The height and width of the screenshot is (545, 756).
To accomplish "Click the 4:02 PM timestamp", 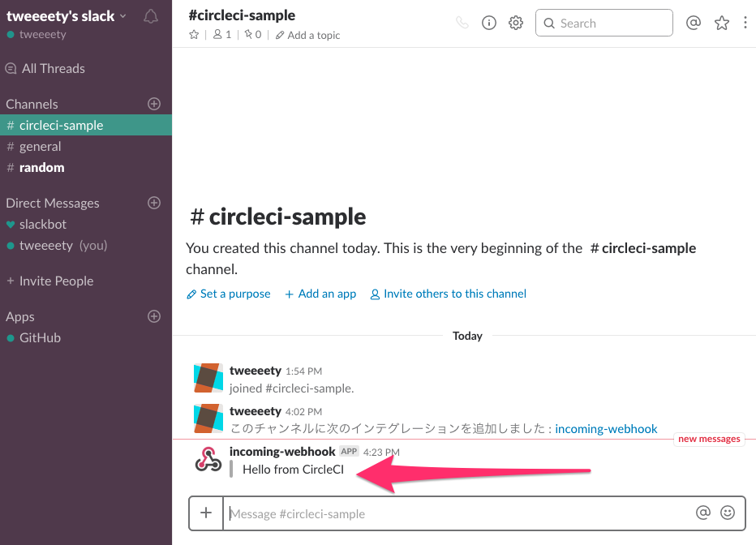I will pos(303,412).
